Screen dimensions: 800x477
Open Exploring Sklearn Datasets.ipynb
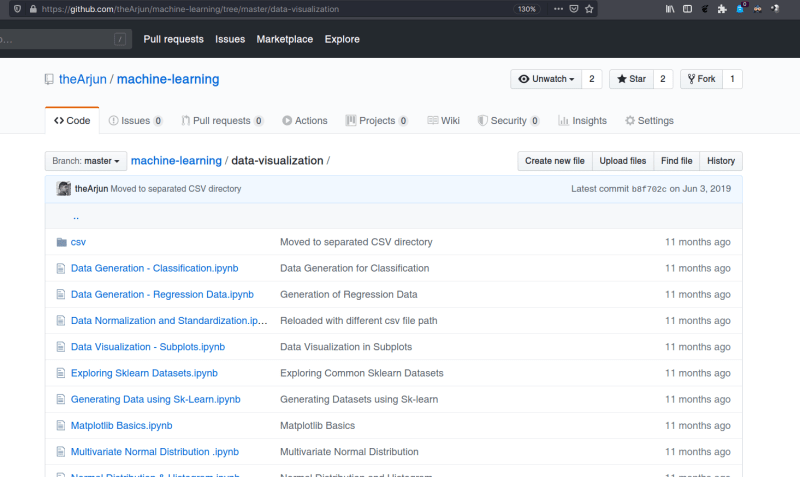144,373
